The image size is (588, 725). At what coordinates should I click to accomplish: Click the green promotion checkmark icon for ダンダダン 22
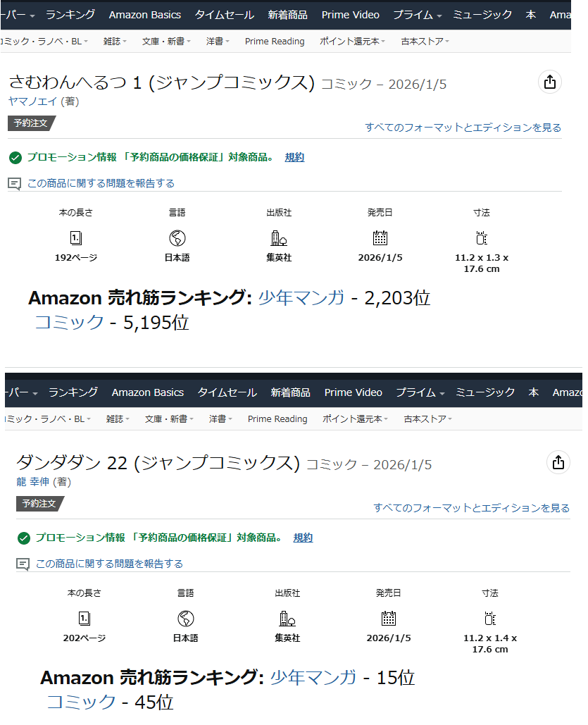24,538
